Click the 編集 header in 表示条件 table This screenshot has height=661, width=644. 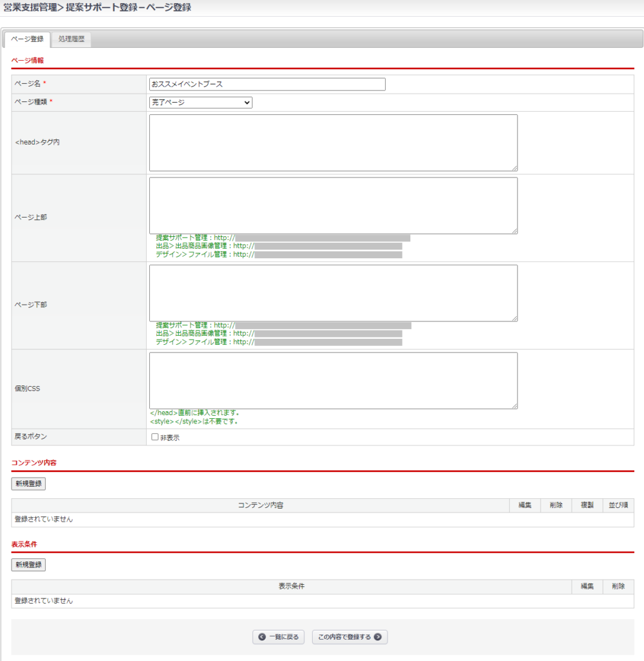587,586
